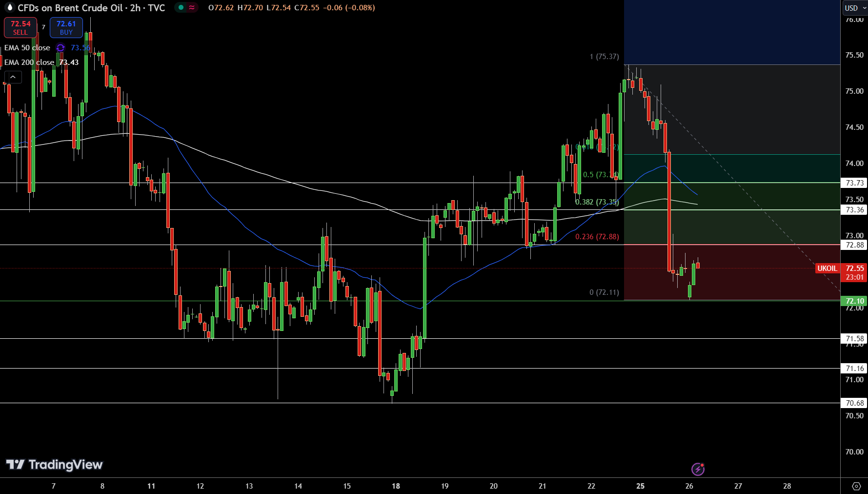
Task: Click the 75.00 price scale label
Action: [854, 91]
